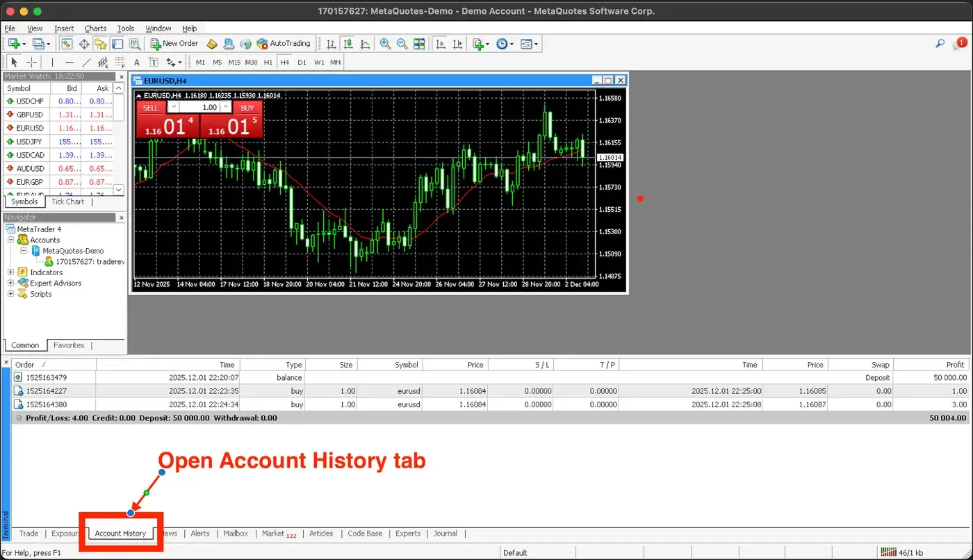
Task: Open the Tools menu
Action: click(x=126, y=28)
